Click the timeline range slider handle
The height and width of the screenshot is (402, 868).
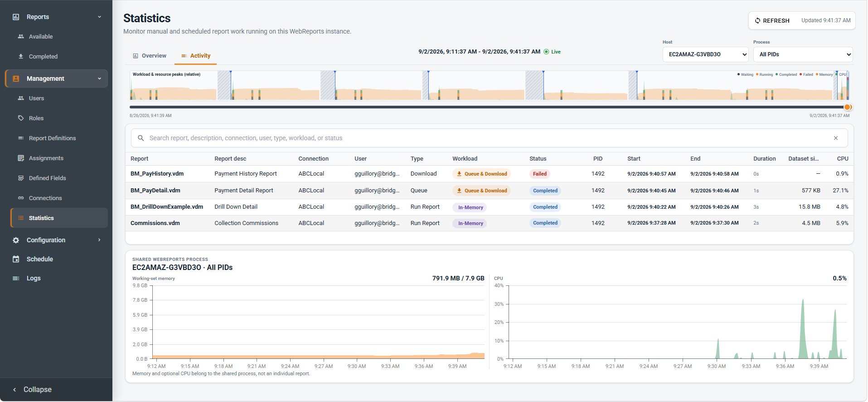click(x=848, y=107)
